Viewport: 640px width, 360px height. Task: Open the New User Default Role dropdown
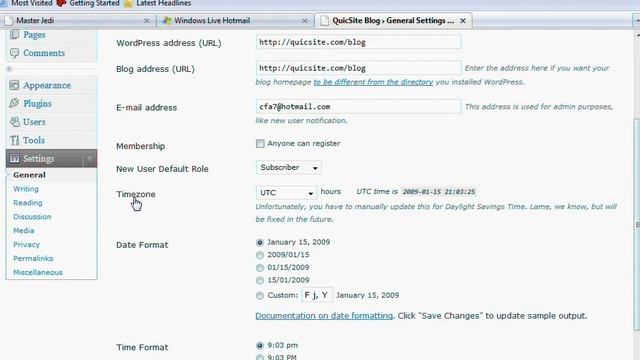289,167
